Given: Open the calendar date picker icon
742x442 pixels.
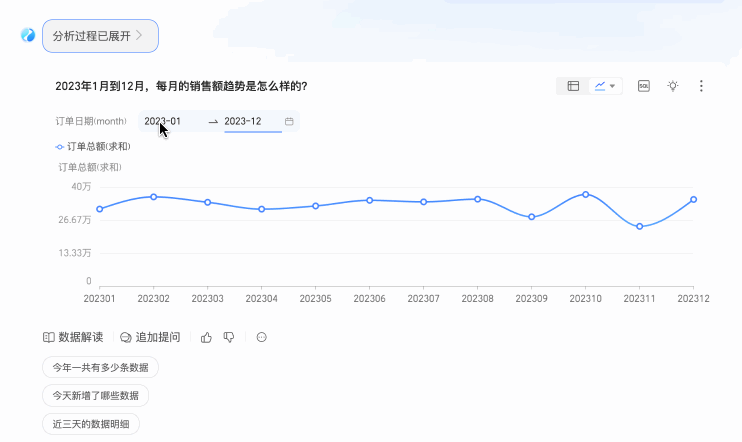Looking at the screenshot, I should (289, 121).
